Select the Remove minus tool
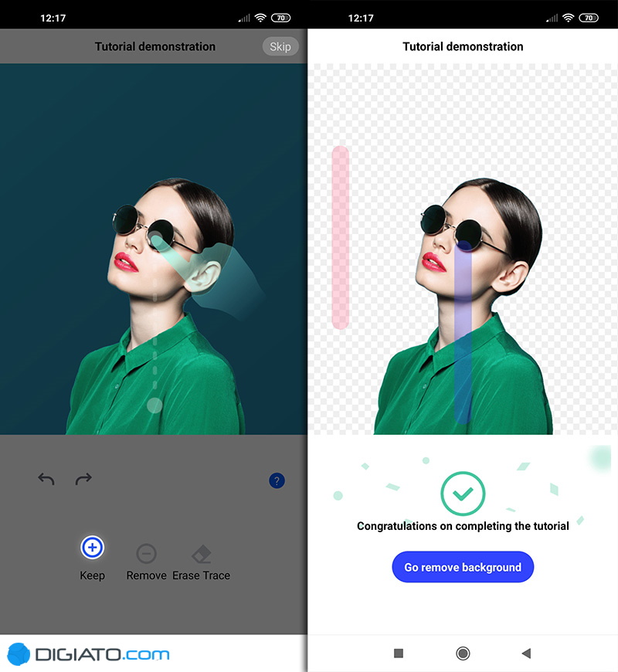Image resolution: width=618 pixels, height=672 pixels. coord(146,553)
